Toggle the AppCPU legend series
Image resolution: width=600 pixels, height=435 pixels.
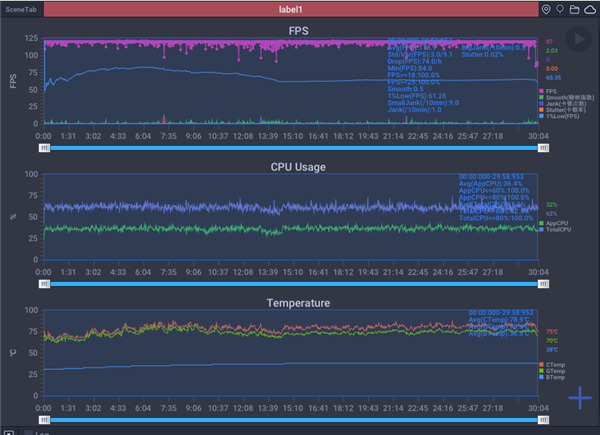554,223
